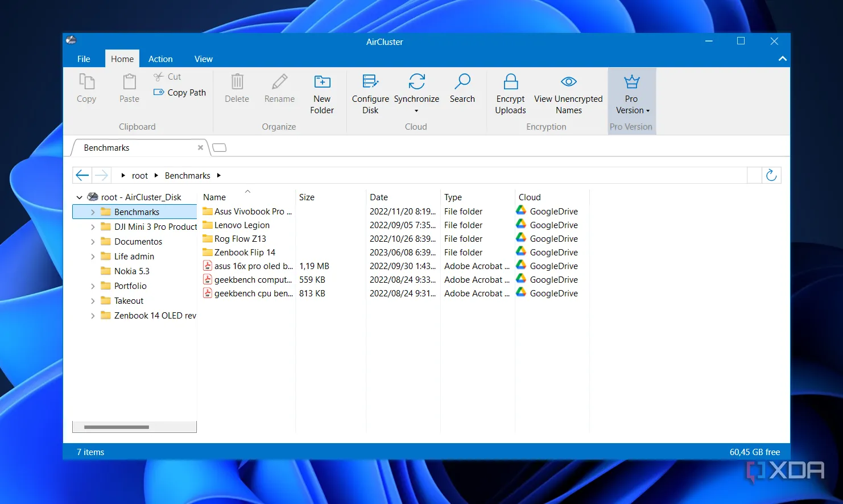Open dropdown arrow after Benchmarks breadcrumb
This screenshot has width=843, height=504.
point(218,176)
